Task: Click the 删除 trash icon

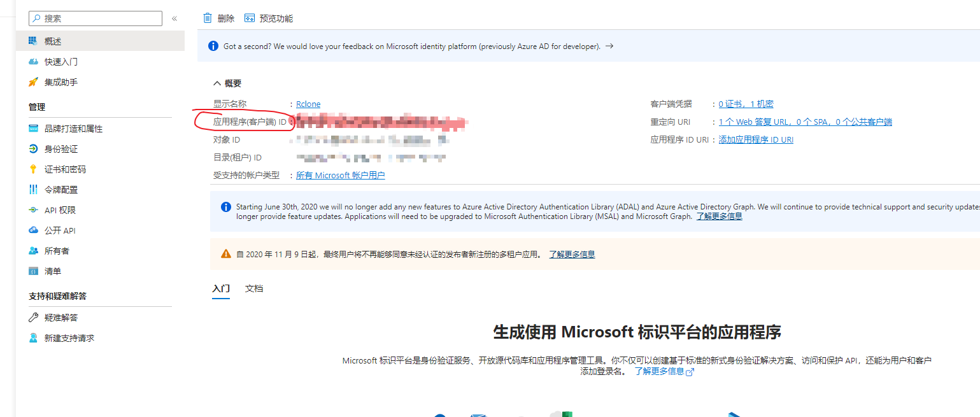Action: 208,18
